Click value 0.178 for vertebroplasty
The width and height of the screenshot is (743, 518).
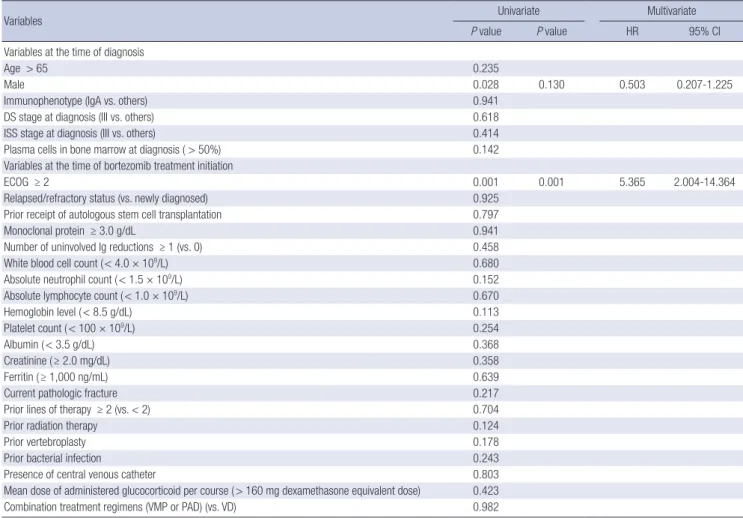[486, 442]
